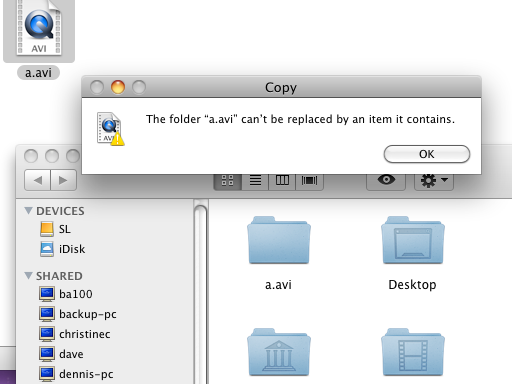The height and width of the screenshot is (384, 512).
Task: Minimize the Copy dialog window
Action: click(118, 87)
